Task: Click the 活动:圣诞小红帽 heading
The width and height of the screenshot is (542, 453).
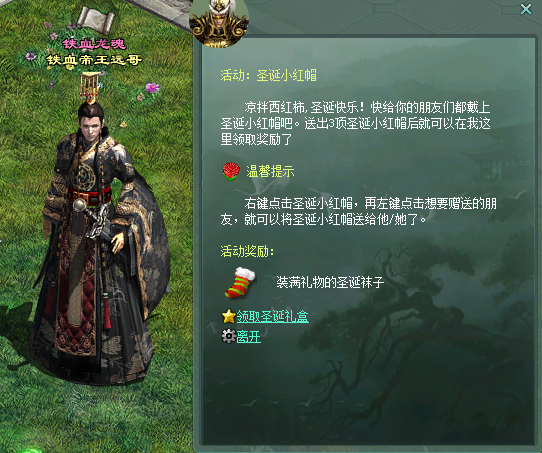Action: click(x=269, y=75)
